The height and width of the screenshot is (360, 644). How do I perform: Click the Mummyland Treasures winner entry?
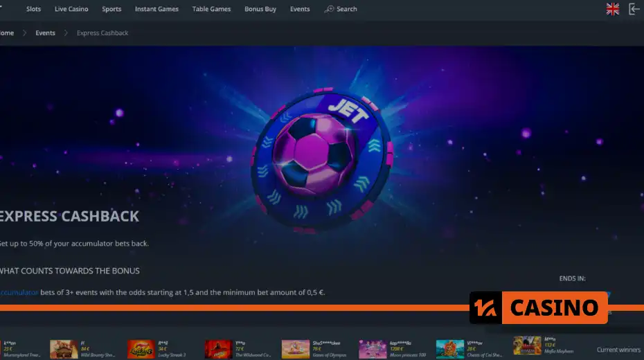click(21, 350)
